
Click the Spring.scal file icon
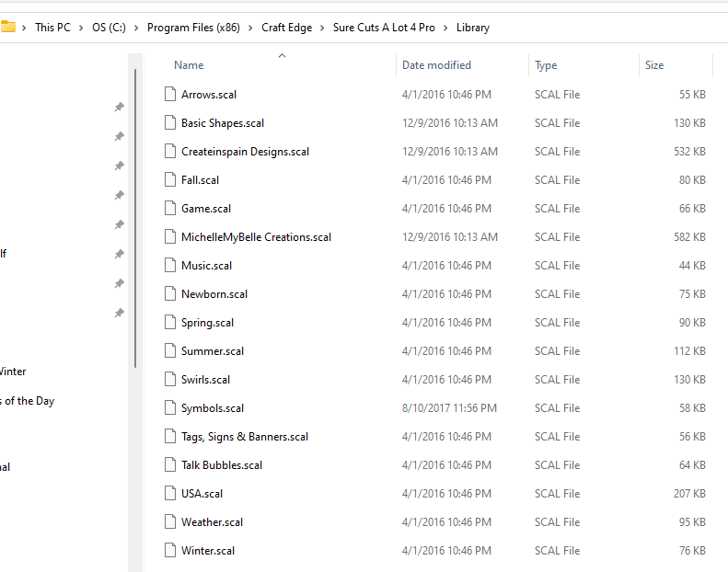[170, 323]
